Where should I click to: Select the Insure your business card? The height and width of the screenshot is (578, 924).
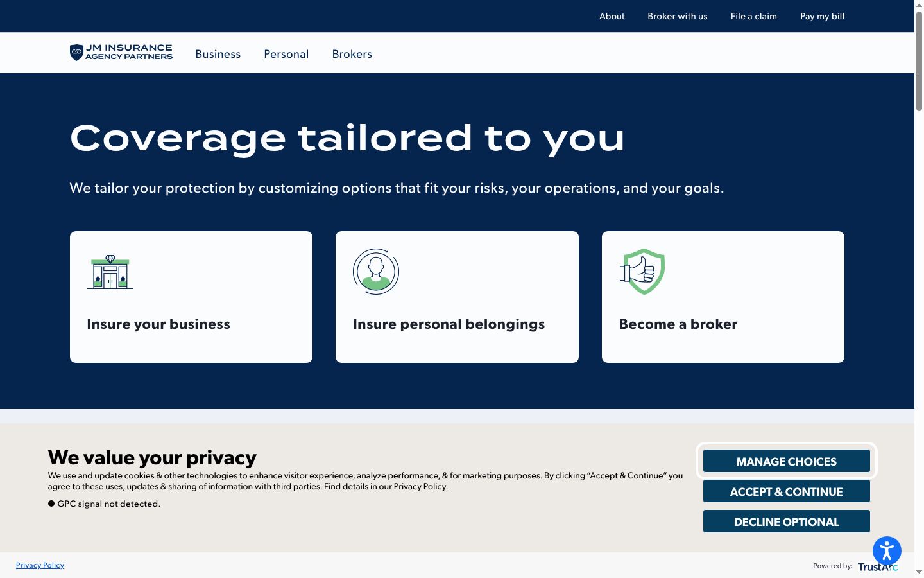click(191, 297)
